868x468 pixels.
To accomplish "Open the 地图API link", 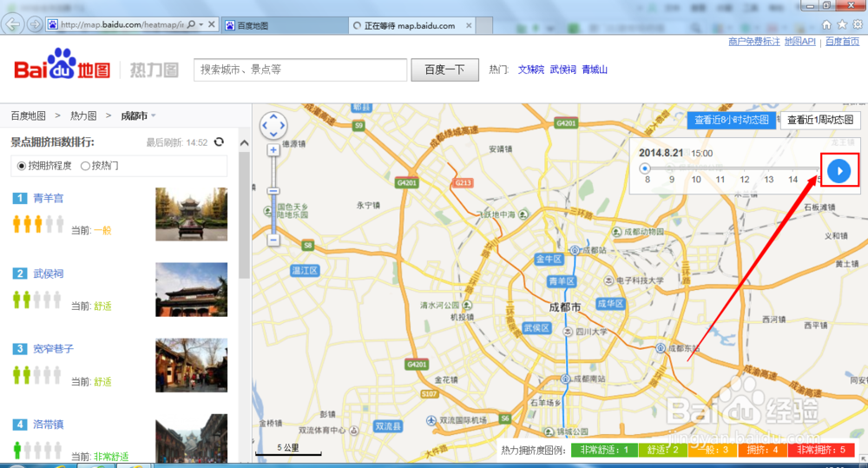I will point(800,42).
